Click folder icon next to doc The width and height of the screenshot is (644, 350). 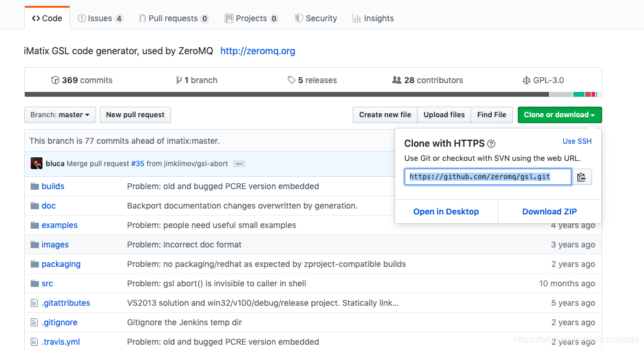coord(34,206)
